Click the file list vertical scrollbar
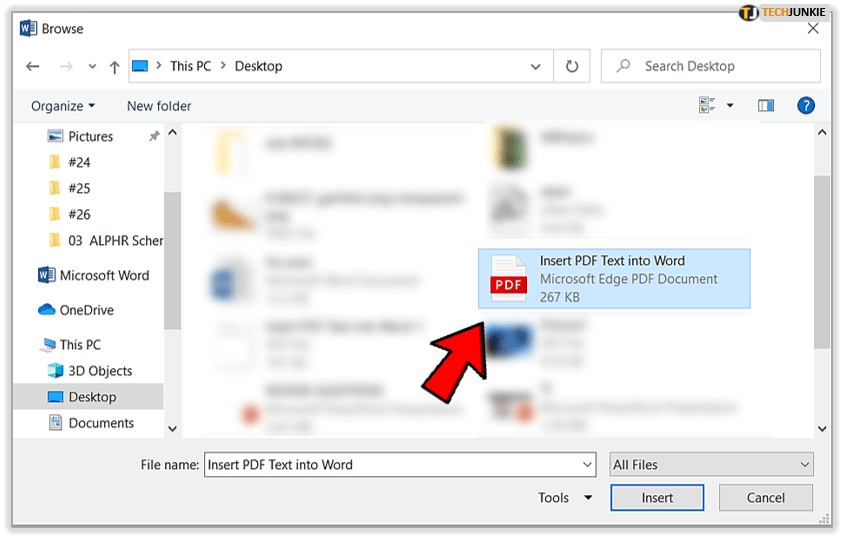844x539 pixels. tap(822, 260)
